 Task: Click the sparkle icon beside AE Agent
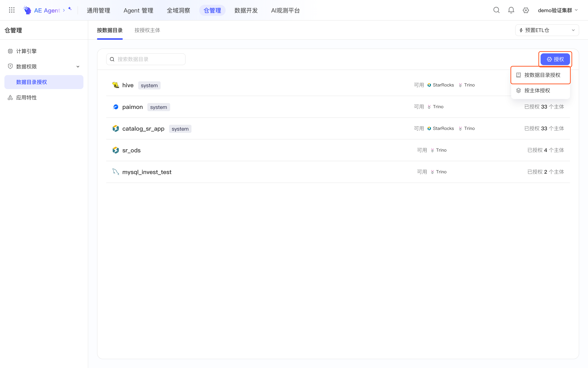[70, 9]
